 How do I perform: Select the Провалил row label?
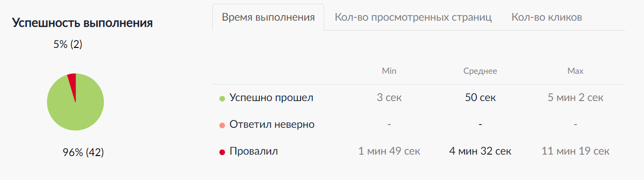[x=254, y=151]
